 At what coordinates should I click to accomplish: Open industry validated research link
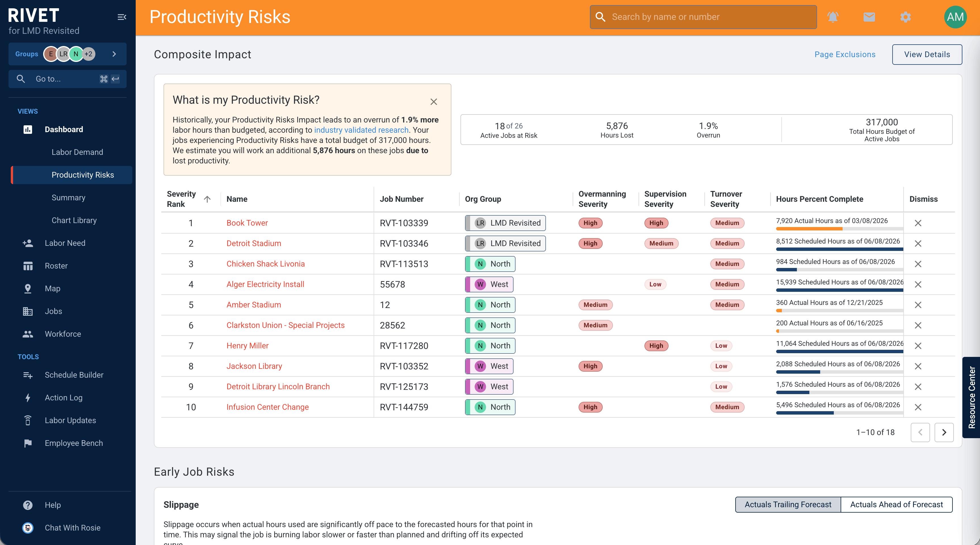tap(361, 130)
